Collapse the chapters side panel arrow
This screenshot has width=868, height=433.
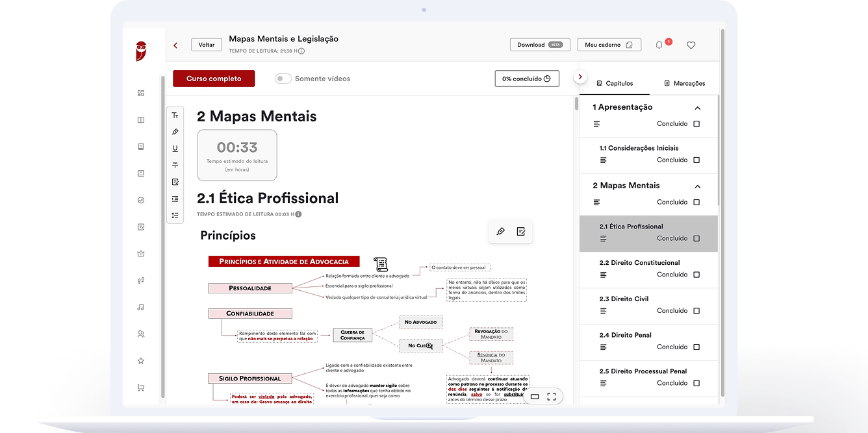(x=580, y=77)
